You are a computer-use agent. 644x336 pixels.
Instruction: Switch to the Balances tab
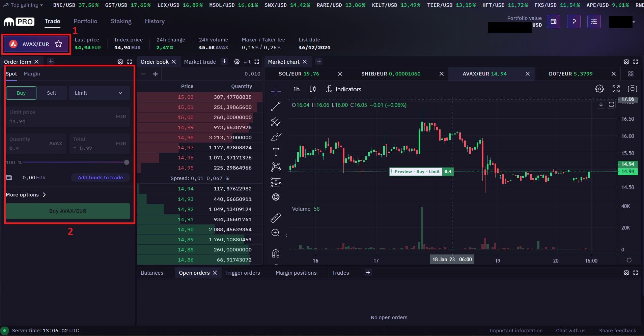(x=152, y=273)
